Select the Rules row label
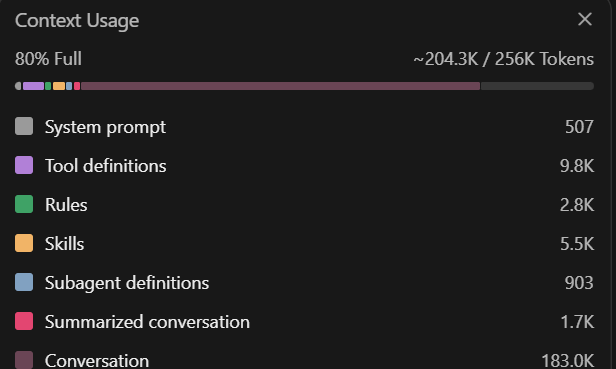Image resolution: width=616 pixels, height=369 pixels. [66, 204]
